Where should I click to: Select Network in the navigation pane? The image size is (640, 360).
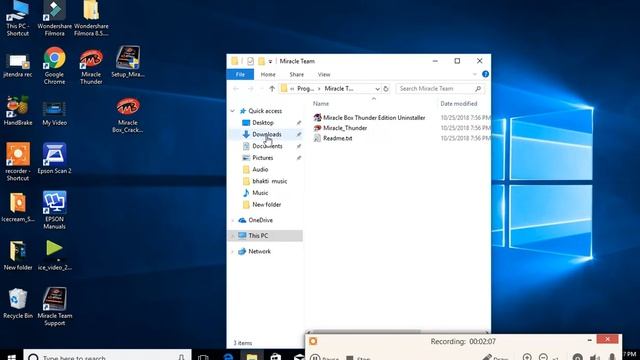260,251
